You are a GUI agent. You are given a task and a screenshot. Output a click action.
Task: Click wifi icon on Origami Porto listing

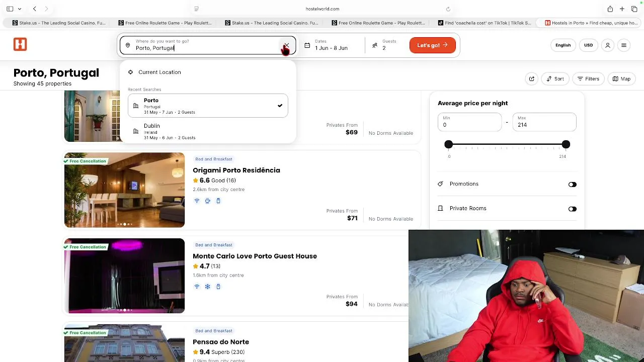point(197,201)
